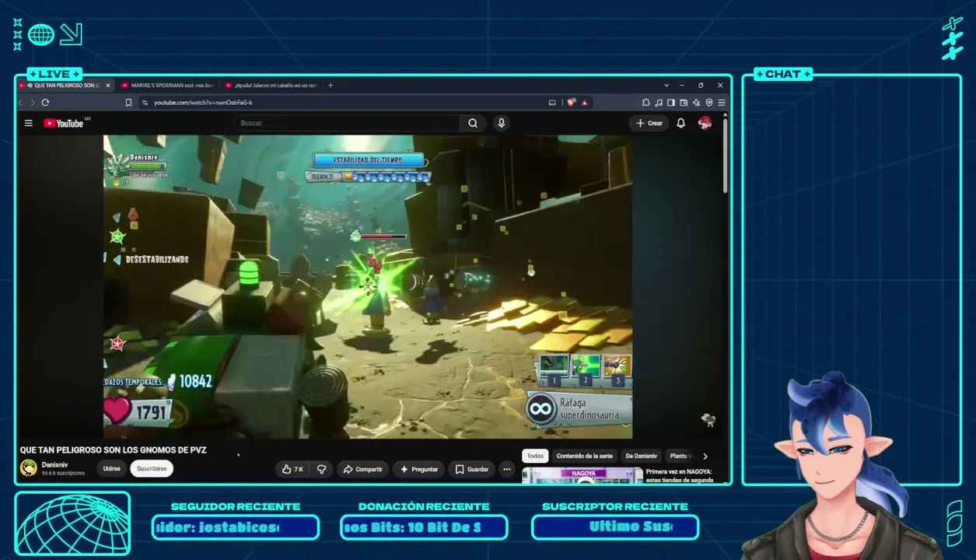Open the YouTube guide hamburger menu

pos(29,123)
